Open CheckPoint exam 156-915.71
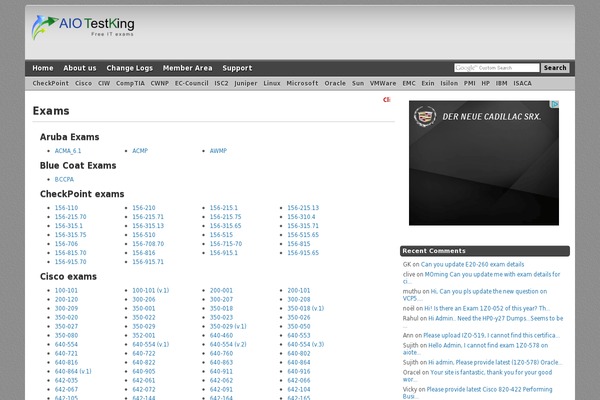 (148, 262)
